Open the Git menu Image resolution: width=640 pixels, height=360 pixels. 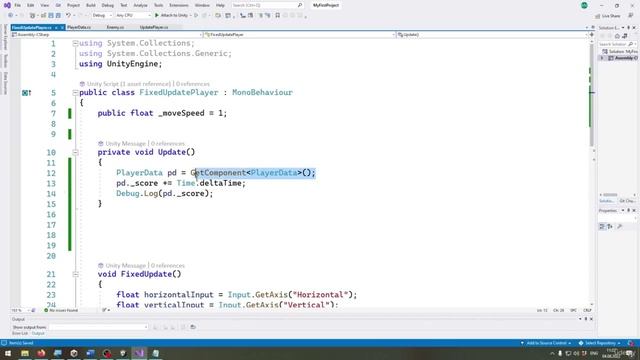58,5
